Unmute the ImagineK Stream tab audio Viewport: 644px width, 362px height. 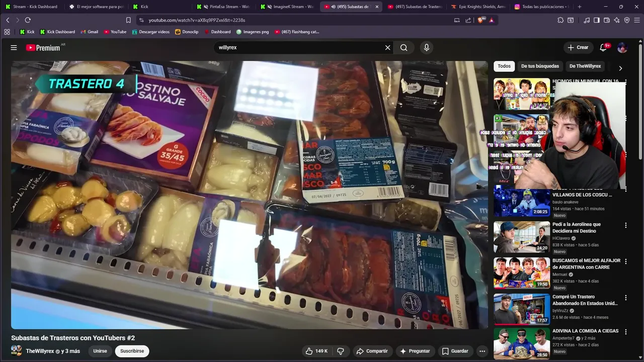(x=270, y=7)
